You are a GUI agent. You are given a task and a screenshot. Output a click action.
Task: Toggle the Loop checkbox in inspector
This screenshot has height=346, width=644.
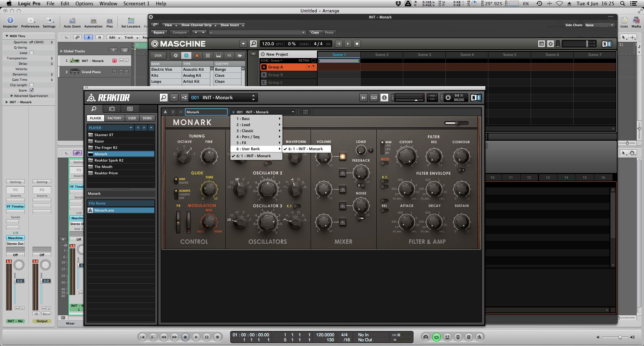tap(32, 53)
